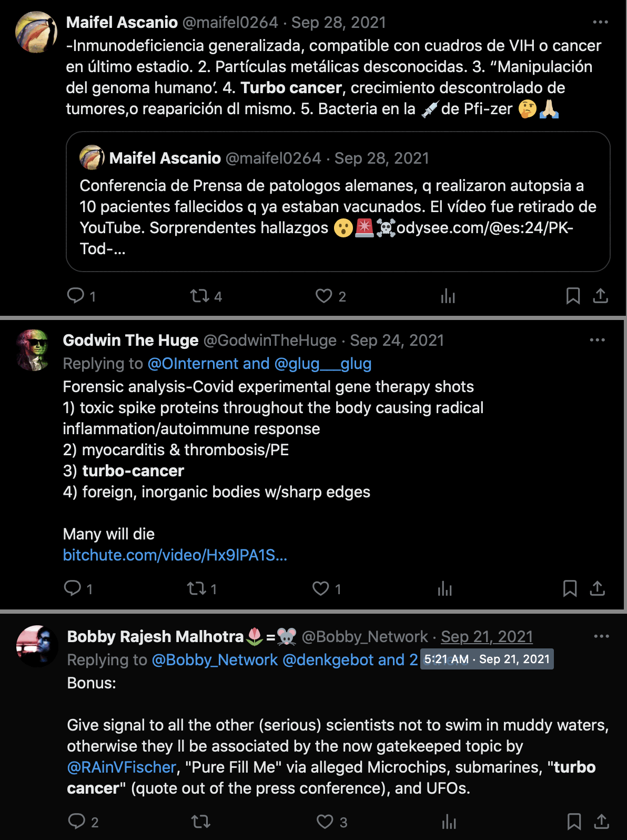Open the @RAinVFischer mention link

[122, 767]
